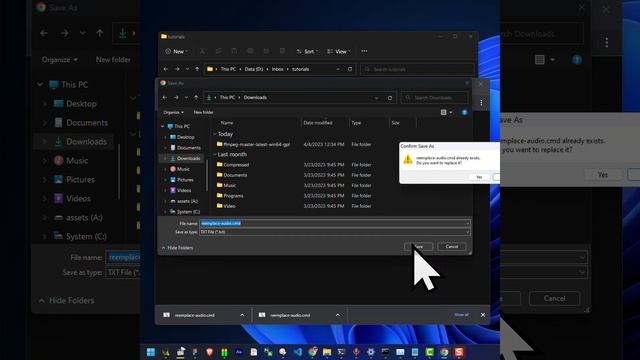Open the Sort dropdown in the Explorer toolbar

coord(307,51)
